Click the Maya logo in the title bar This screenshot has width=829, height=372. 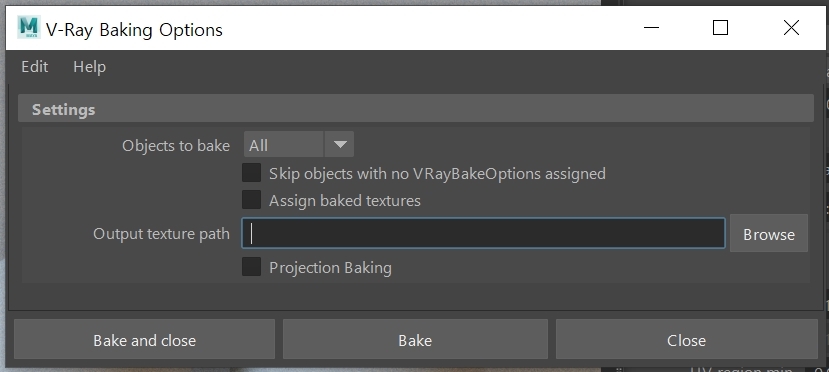pyautogui.click(x=29, y=27)
